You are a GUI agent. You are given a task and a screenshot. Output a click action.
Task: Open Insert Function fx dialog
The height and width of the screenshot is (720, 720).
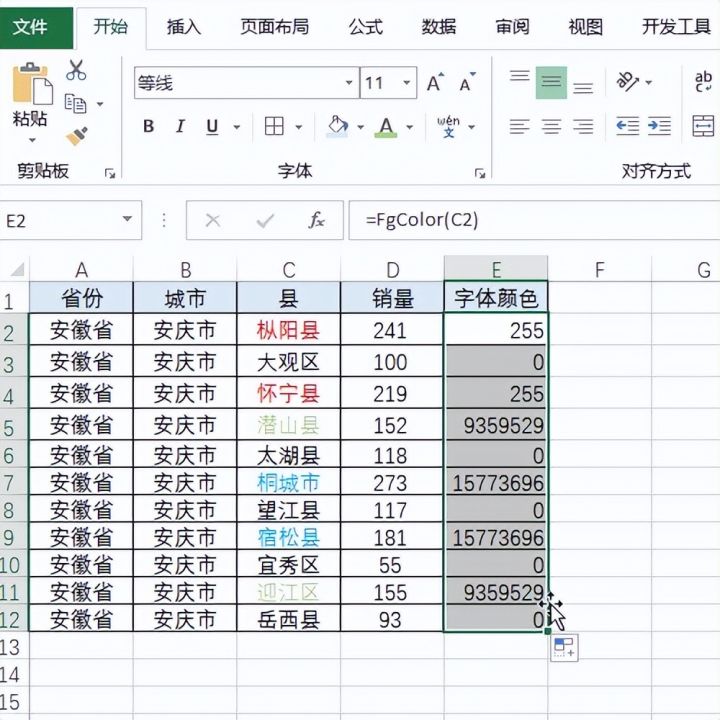pos(316,220)
